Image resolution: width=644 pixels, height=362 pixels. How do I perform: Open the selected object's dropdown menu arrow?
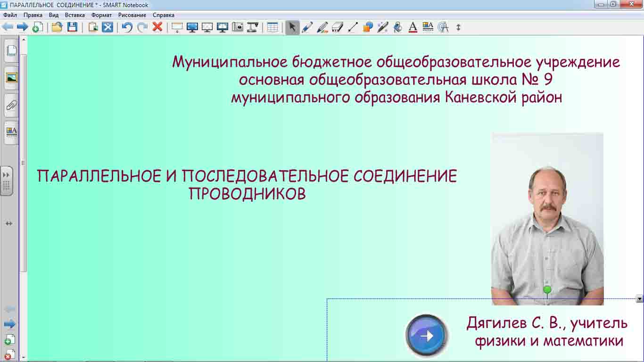point(639,299)
